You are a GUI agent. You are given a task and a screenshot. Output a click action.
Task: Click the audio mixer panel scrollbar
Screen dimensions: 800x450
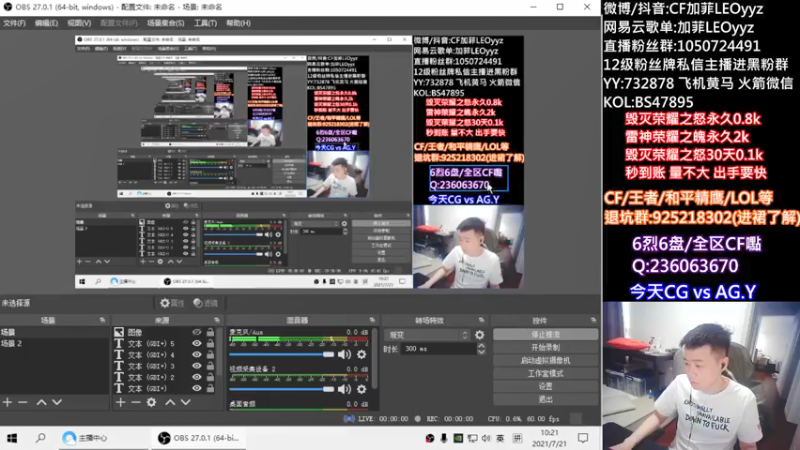[376, 360]
